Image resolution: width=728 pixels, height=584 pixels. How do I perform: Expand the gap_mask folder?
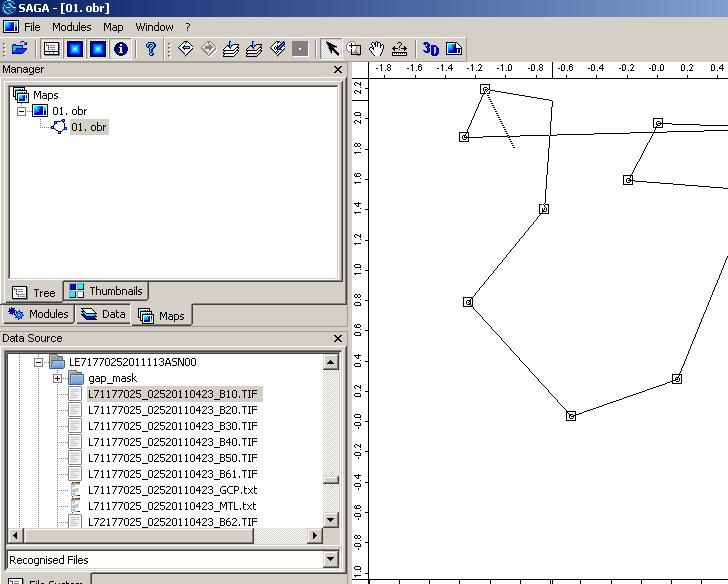(57, 378)
